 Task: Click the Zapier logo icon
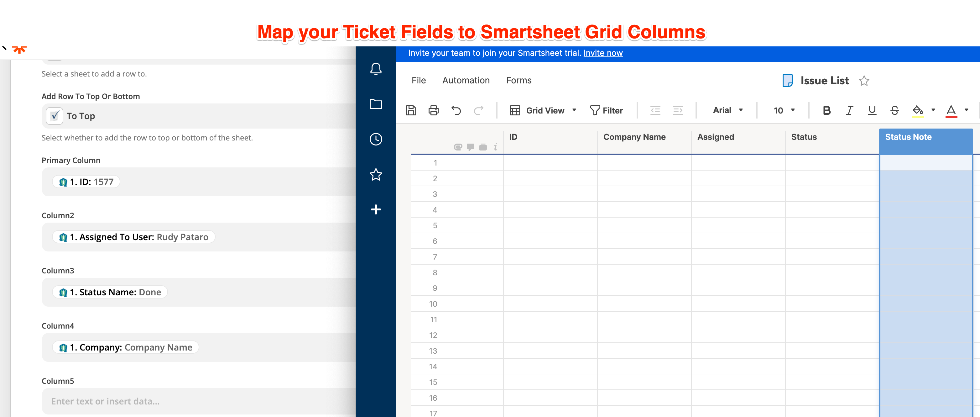tap(19, 50)
